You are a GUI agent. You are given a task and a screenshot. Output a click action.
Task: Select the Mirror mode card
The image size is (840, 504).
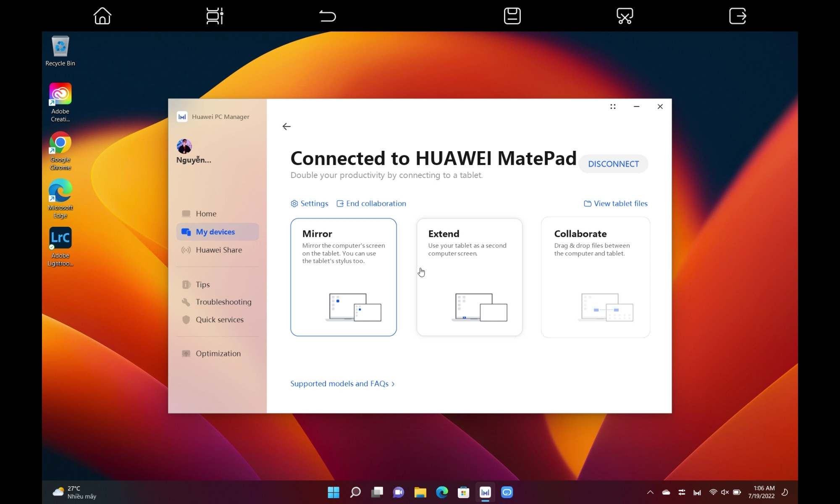[344, 277]
